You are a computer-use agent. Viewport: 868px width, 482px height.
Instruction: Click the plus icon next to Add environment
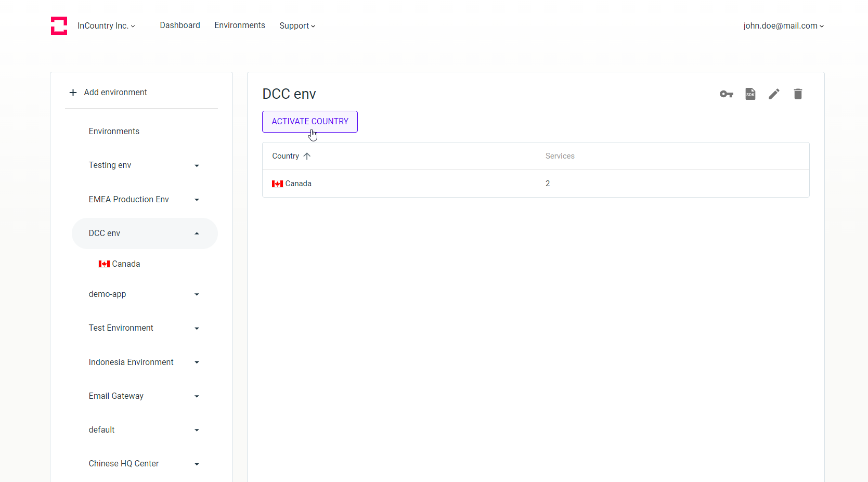72,93
